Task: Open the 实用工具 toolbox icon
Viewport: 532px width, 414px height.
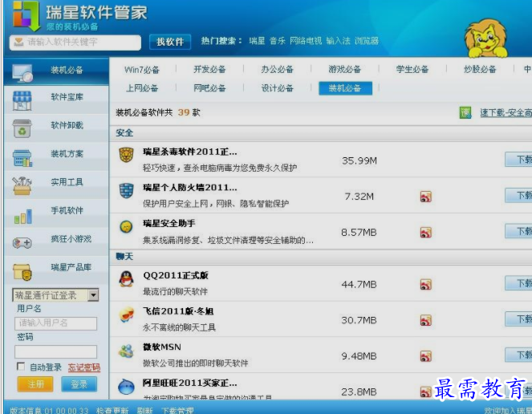Action: click(x=22, y=185)
